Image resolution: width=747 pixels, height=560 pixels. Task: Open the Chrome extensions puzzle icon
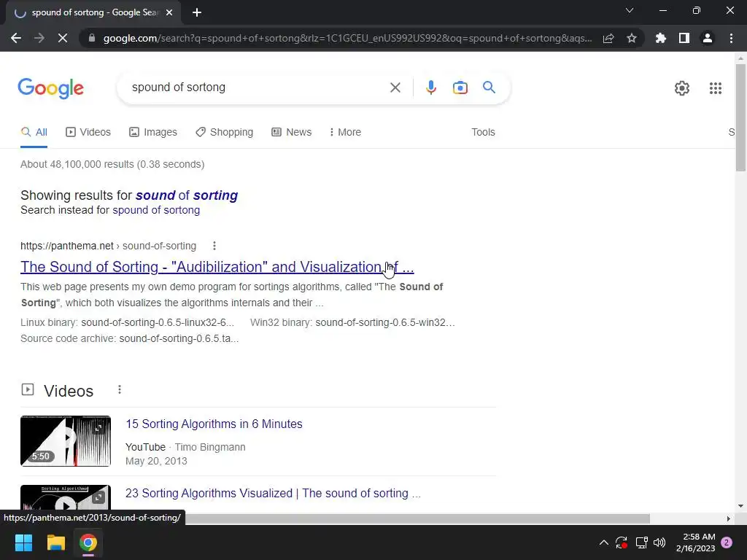tap(661, 38)
